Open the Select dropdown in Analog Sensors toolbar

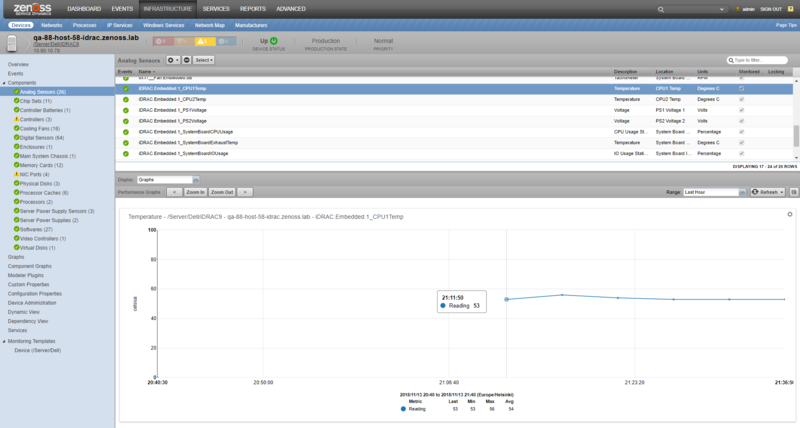(x=204, y=60)
